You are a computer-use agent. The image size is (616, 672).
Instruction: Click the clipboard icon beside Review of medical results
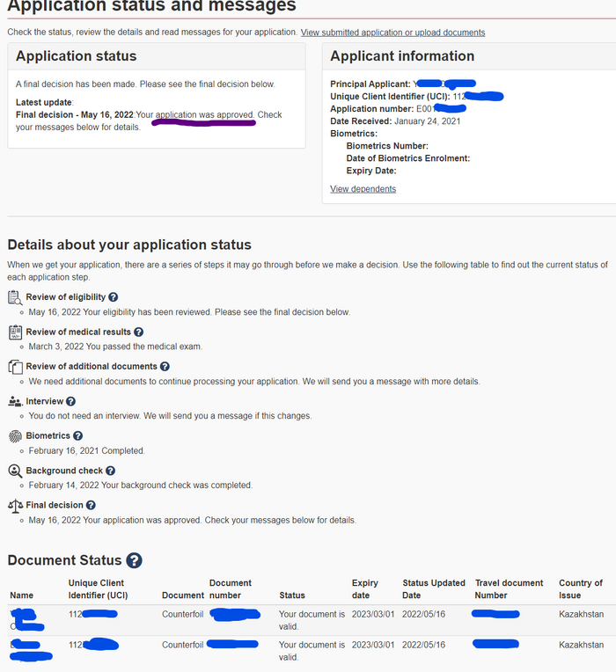tap(15, 332)
